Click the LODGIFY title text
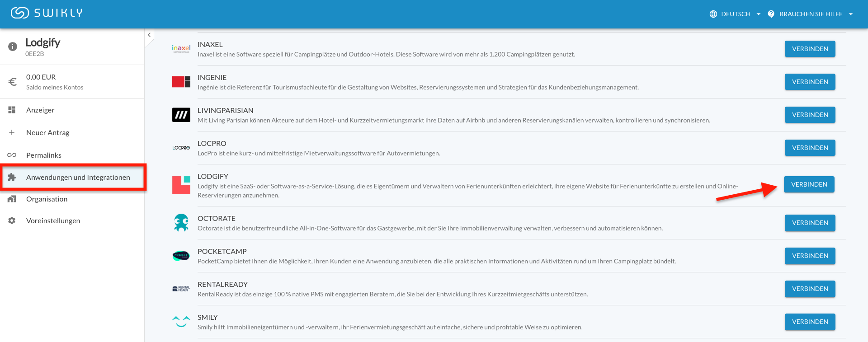Image resolution: width=868 pixels, height=342 pixels. (x=213, y=176)
